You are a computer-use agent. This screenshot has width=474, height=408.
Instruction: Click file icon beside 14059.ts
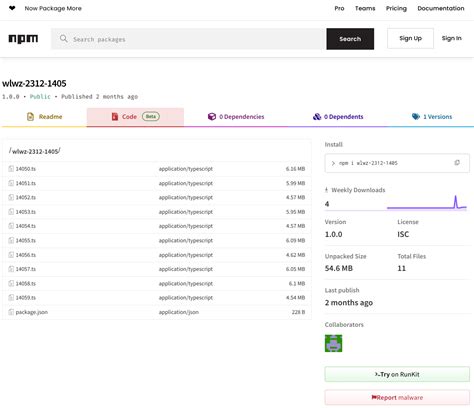pyautogui.click(x=11, y=298)
